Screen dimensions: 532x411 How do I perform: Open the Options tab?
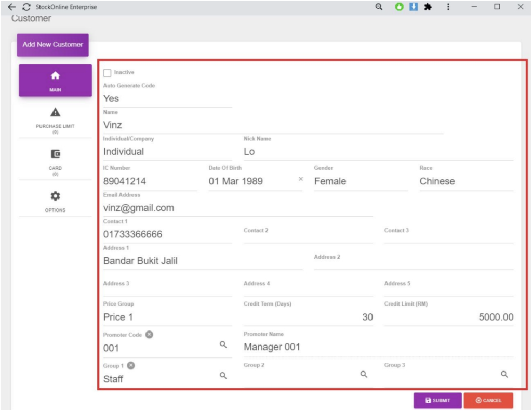point(55,202)
